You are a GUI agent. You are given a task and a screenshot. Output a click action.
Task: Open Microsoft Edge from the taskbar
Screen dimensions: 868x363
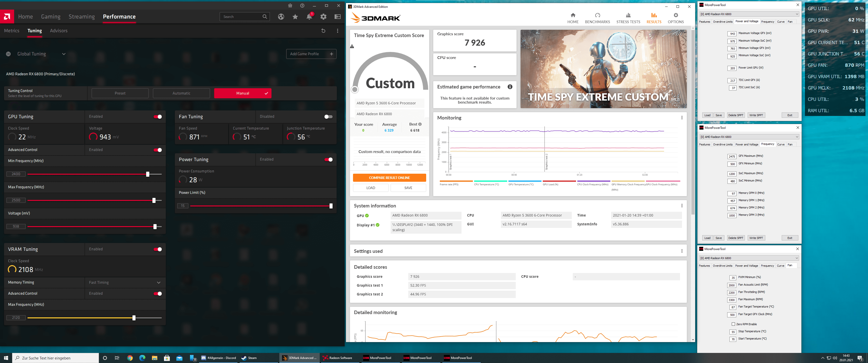tap(142, 358)
